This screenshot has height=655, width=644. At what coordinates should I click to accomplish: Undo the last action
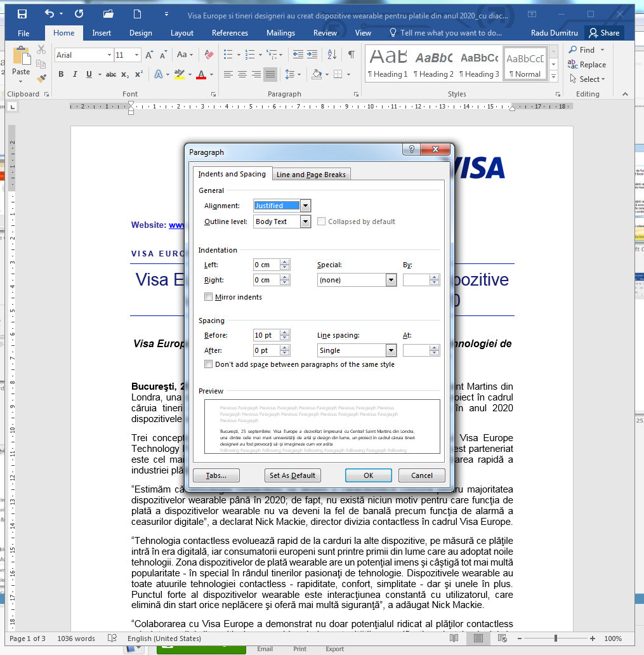[x=49, y=14]
